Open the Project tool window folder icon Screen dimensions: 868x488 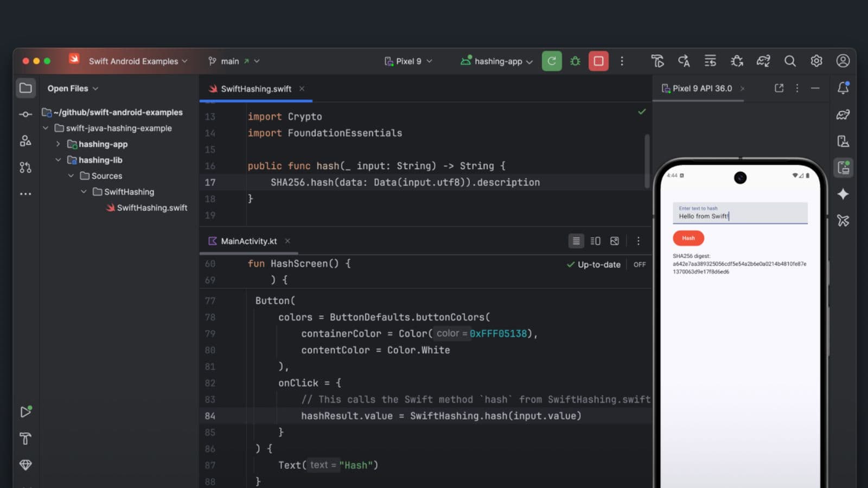pos(25,88)
